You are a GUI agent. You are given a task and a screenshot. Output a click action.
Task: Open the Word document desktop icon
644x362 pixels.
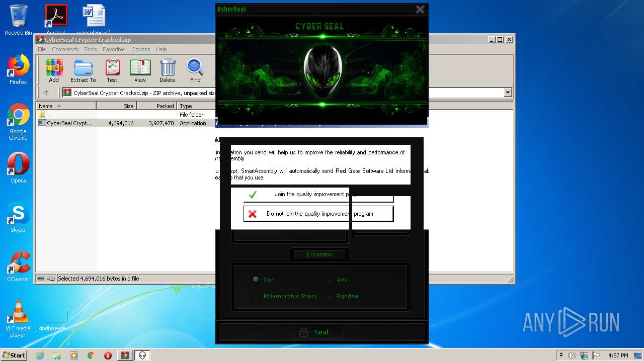coord(94,19)
